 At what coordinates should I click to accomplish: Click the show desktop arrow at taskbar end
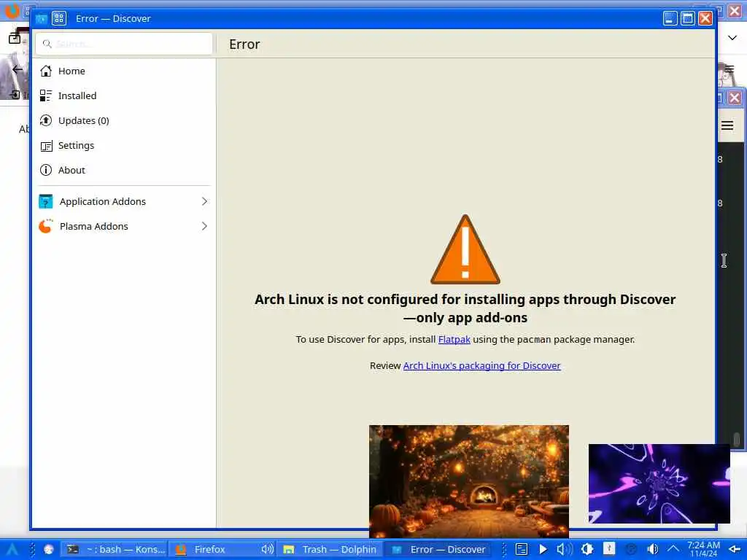[x=735, y=550]
